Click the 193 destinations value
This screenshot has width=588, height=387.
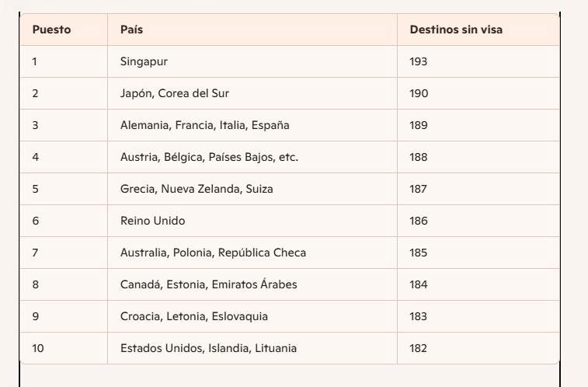(478, 61)
